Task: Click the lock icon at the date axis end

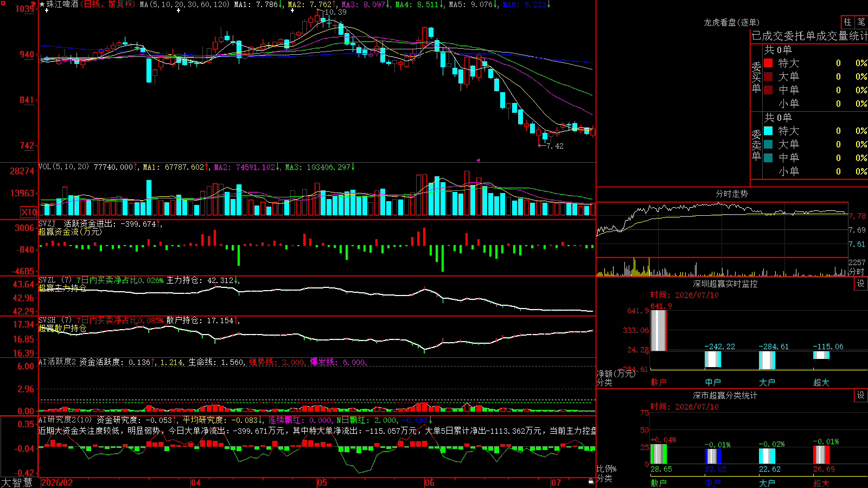Action: click(591, 481)
